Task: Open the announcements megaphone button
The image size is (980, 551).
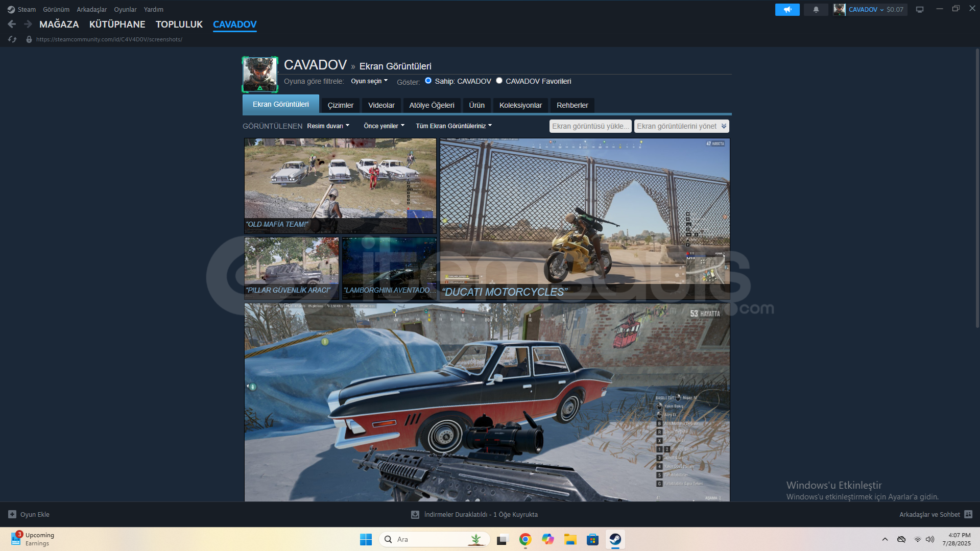Action: click(787, 10)
